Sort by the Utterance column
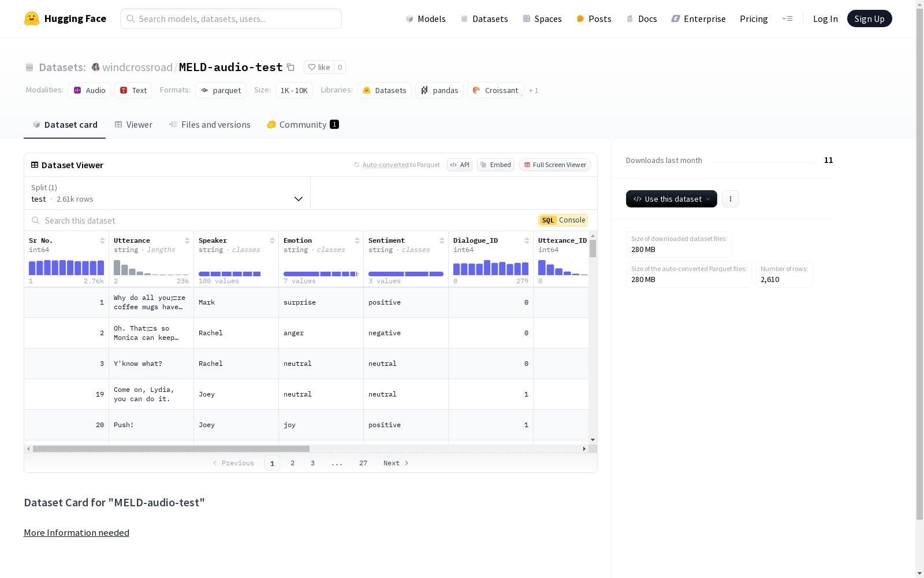 click(187, 240)
